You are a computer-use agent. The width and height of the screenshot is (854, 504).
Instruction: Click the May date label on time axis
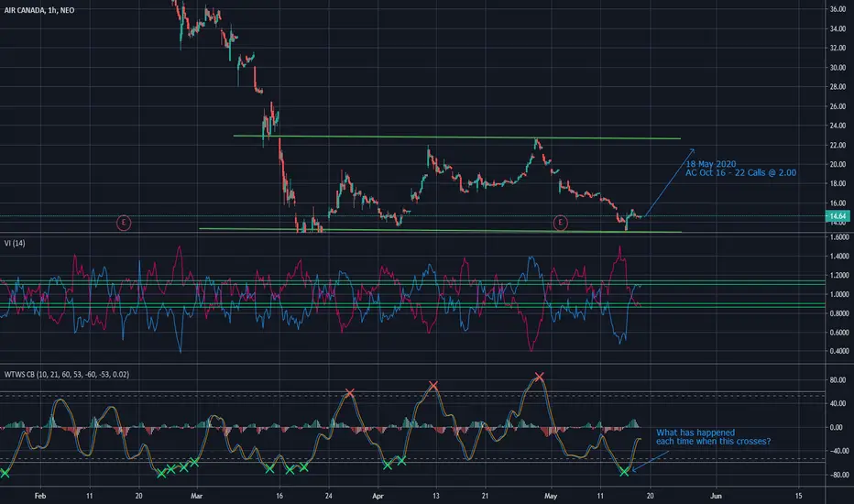click(551, 496)
